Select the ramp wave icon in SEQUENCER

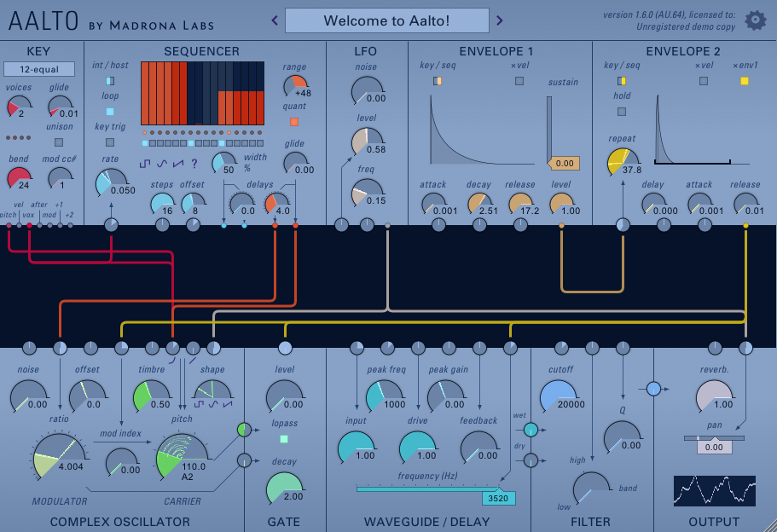[x=178, y=164]
